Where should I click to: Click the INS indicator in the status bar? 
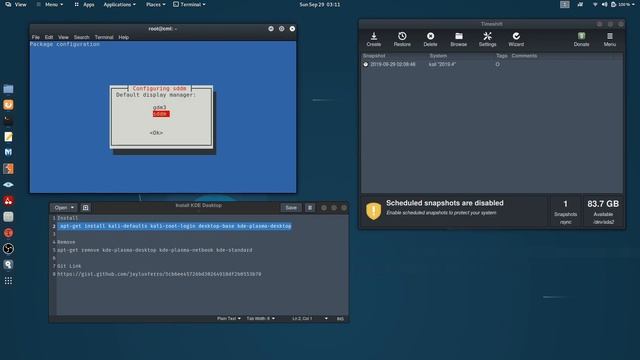click(340, 318)
